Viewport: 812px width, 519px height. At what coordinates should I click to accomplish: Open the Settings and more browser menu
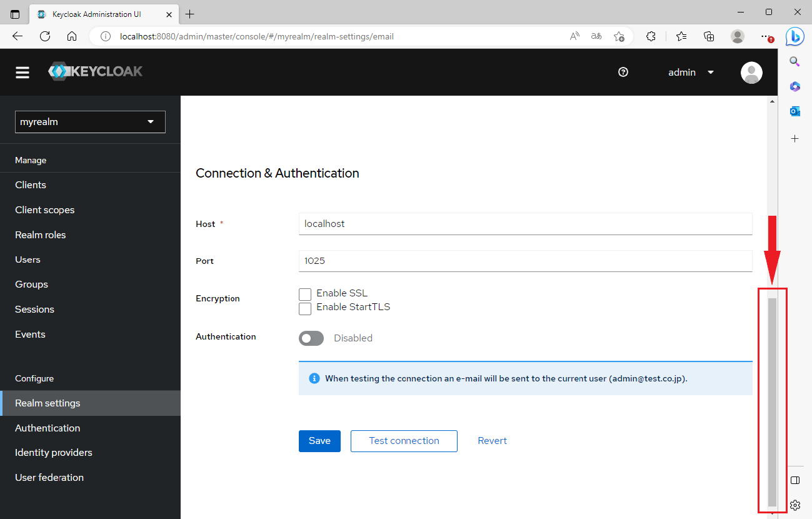766,36
